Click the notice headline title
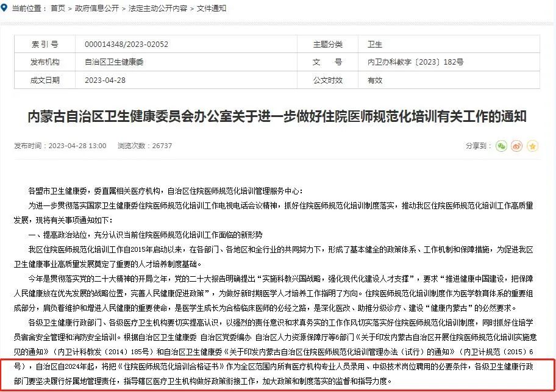The width and height of the screenshot is (556, 392). pyautogui.click(x=277, y=116)
